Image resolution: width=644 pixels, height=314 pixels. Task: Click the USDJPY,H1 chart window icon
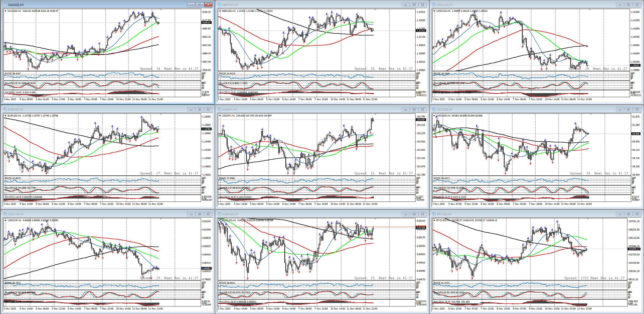point(219,109)
